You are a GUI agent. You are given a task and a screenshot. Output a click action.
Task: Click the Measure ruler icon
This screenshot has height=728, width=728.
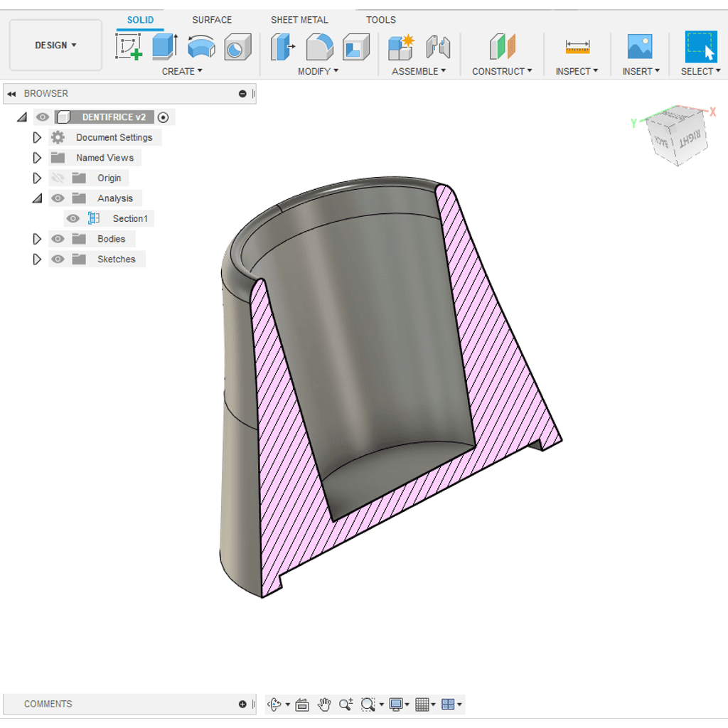577,46
